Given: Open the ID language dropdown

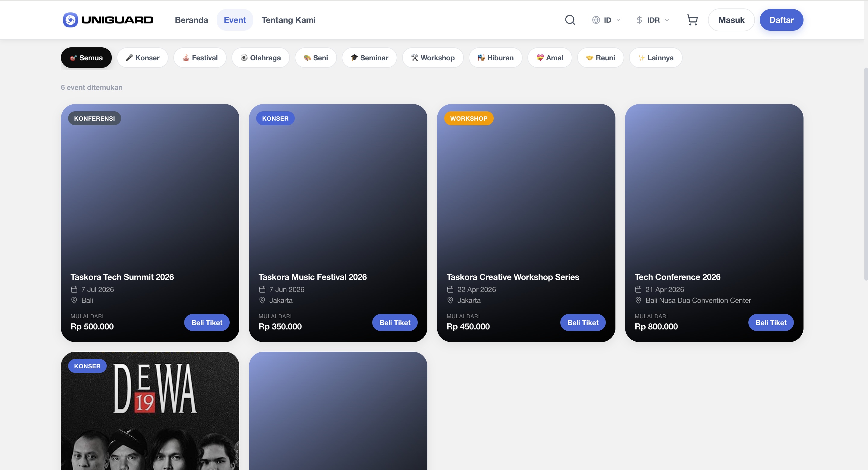Looking at the screenshot, I should click(x=606, y=20).
